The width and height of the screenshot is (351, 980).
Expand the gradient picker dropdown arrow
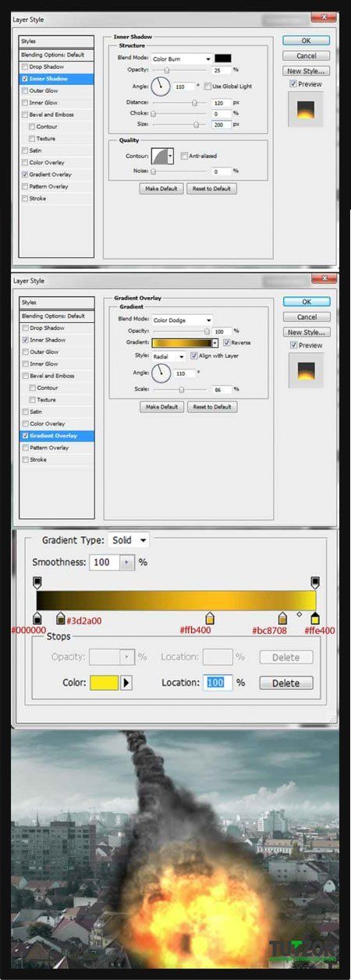pyautogui.click(x=215, y=342)
